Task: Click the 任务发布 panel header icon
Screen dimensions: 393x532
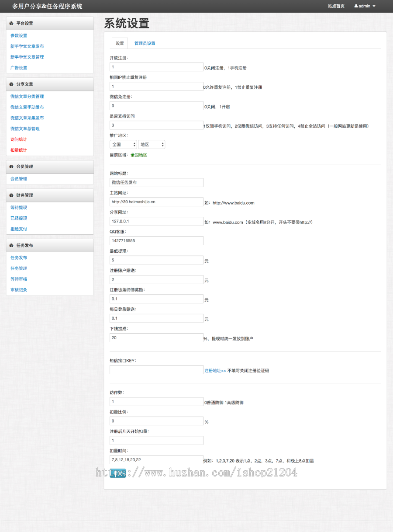Action: [x=11, y=245]
